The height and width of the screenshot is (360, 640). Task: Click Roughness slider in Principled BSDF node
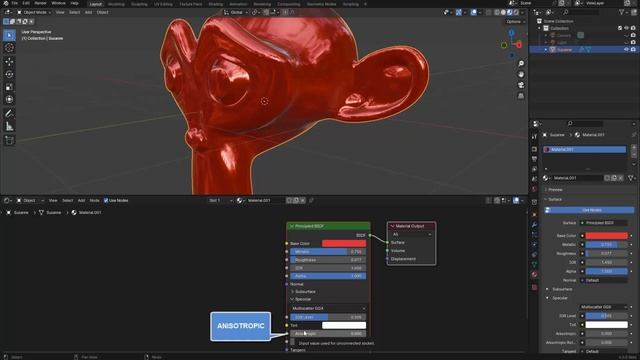coord(328,260)
